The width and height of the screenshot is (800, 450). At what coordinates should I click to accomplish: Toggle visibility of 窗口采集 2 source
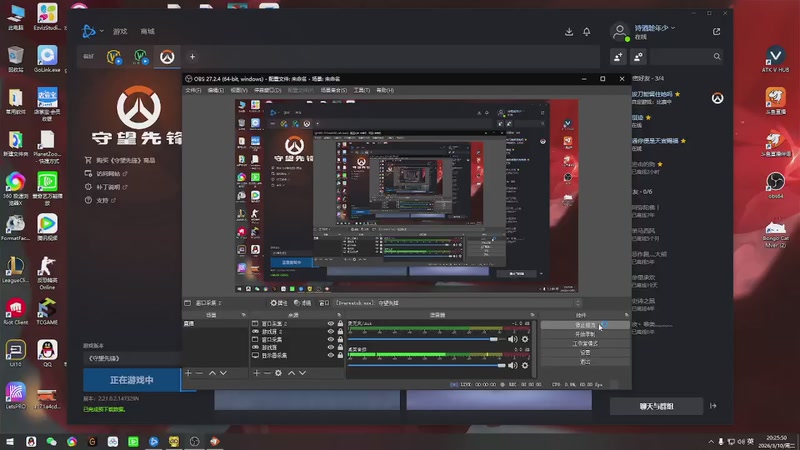pos(331,323)
